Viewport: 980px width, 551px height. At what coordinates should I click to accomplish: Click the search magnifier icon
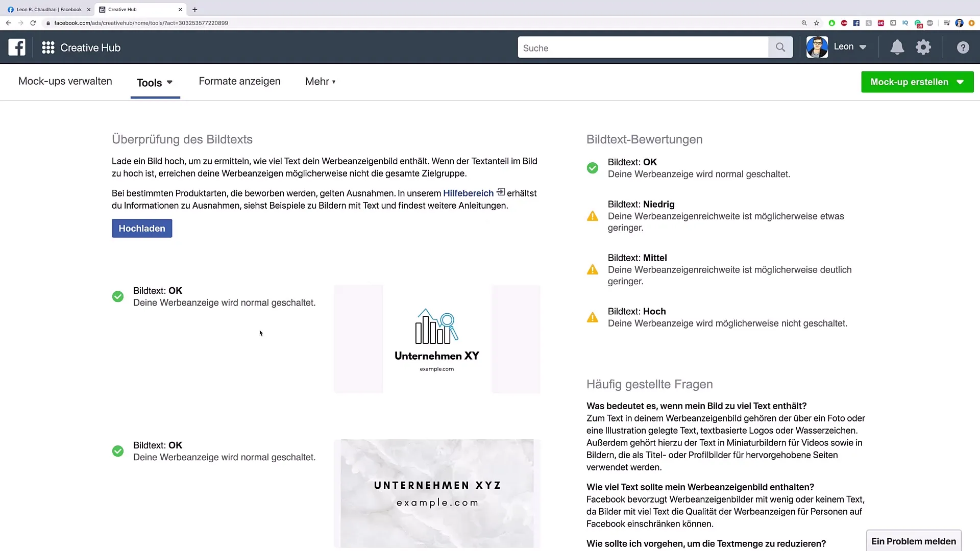coord(780,47)
